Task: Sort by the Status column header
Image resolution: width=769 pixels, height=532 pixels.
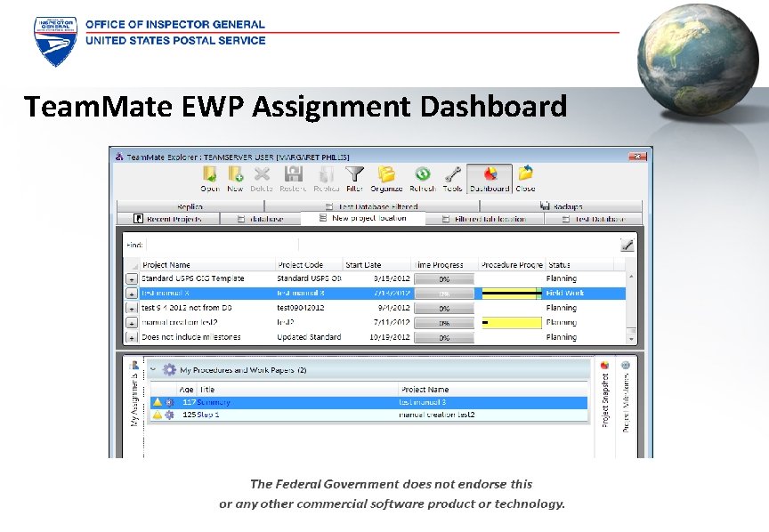Action: point(579,265)
